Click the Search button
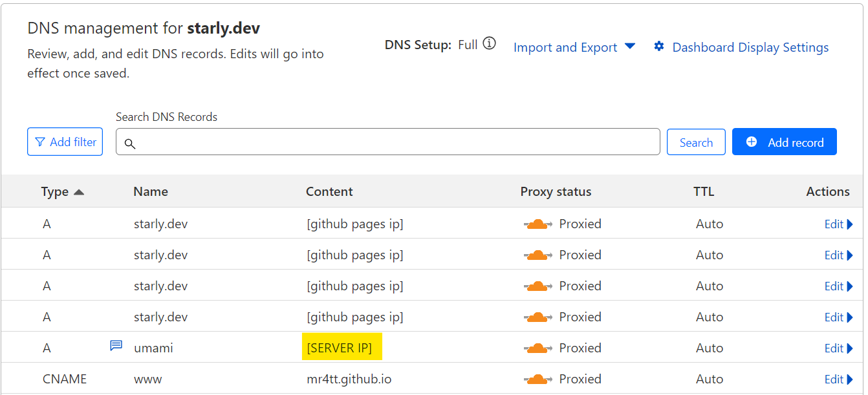Viewport: 868px width, 395px height. [x=696, y=142]
